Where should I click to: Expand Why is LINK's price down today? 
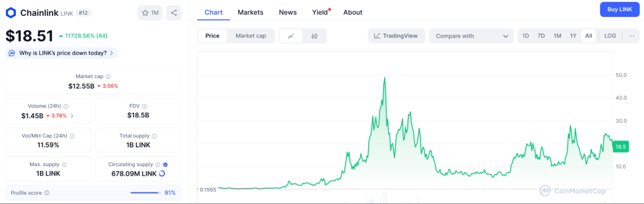tap(62, 53)
